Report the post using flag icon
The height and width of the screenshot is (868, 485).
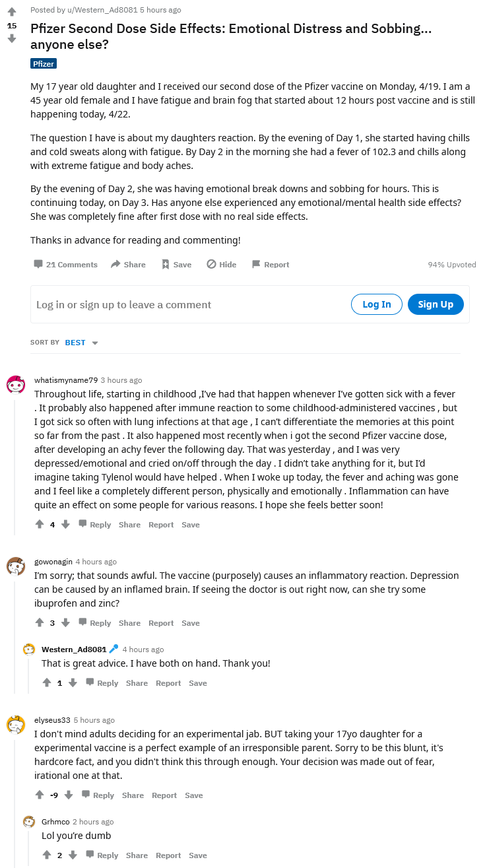pos(256,264)
